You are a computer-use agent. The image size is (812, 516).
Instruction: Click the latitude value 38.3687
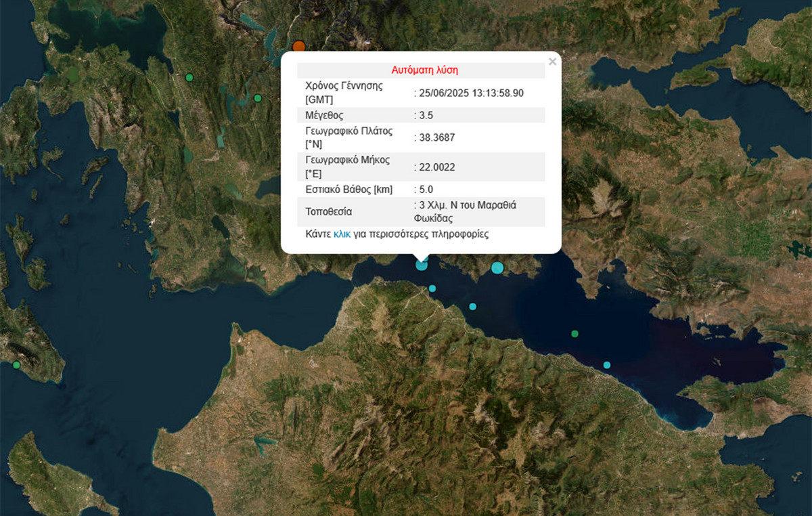click(436, 137)
